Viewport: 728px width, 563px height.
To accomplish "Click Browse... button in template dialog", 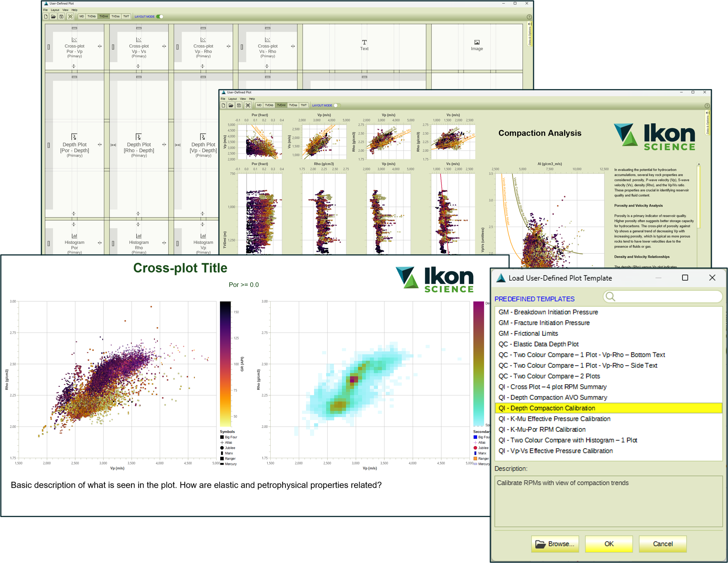I will point(555,544).
